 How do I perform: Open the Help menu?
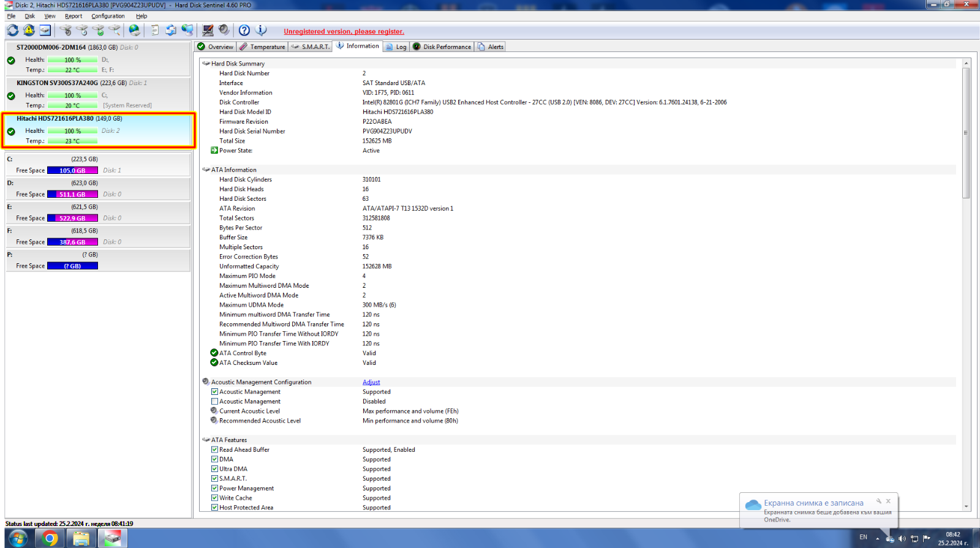141,16
